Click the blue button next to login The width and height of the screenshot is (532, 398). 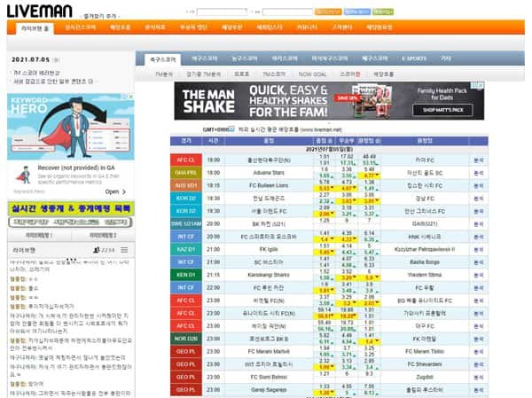pos(357,12)
